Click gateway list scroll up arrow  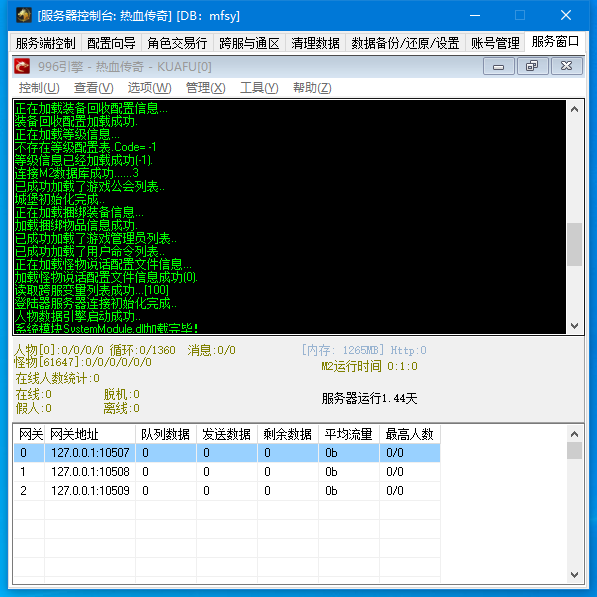tap(575, 434)
